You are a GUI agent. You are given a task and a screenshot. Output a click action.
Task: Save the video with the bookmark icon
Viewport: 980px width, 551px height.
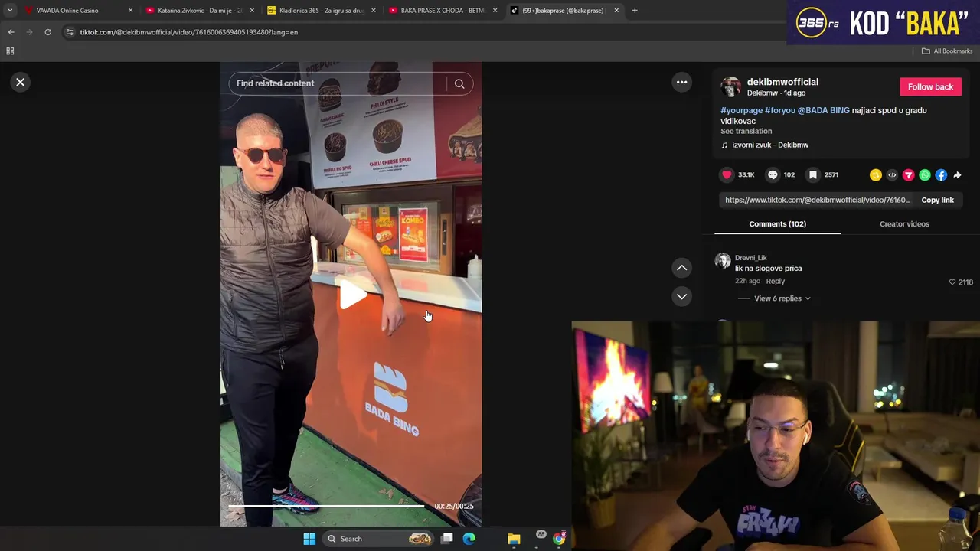[813, 174]
